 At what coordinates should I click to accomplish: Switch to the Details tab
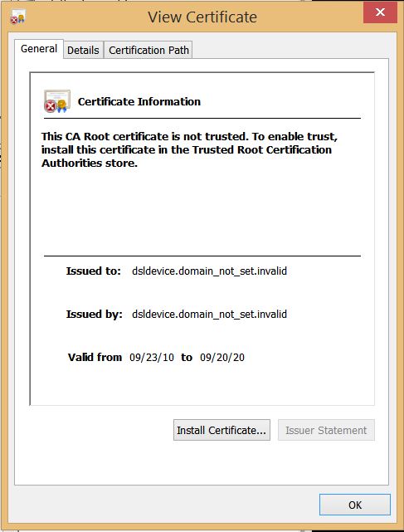[x=83, y=51]
